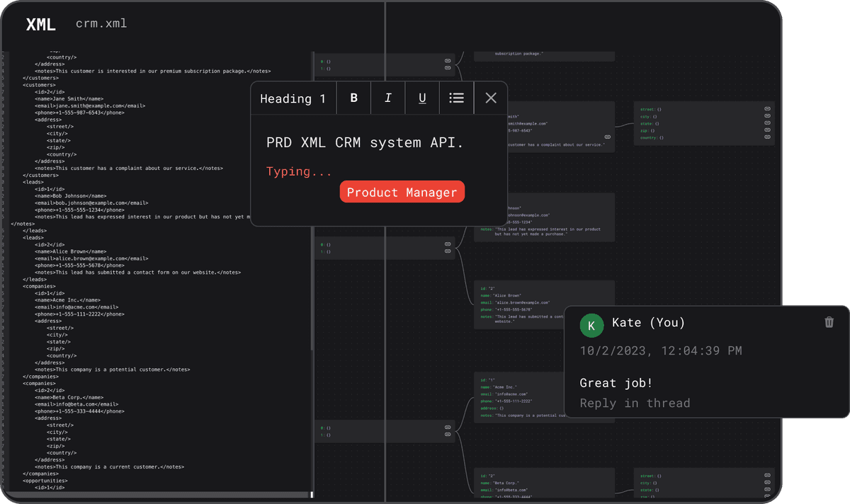Image resolution: width=850 pixels, height=504 pixels.
Task: Open the Heading 1 style dropdown
Action: coord(293,98)
